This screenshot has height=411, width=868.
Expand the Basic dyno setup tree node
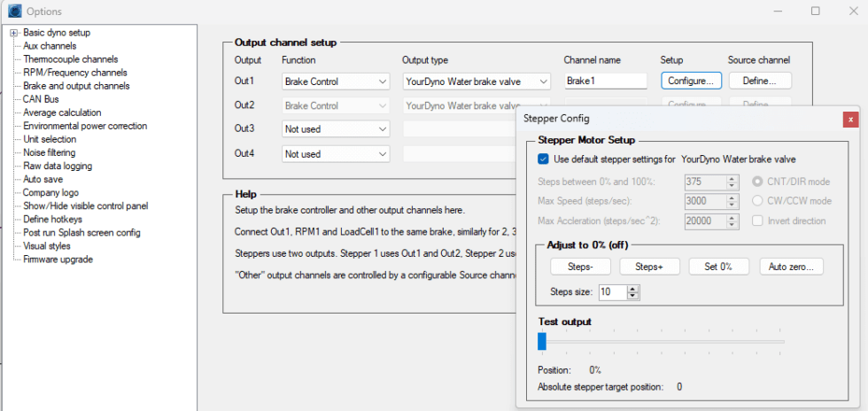tap(14, 33)
